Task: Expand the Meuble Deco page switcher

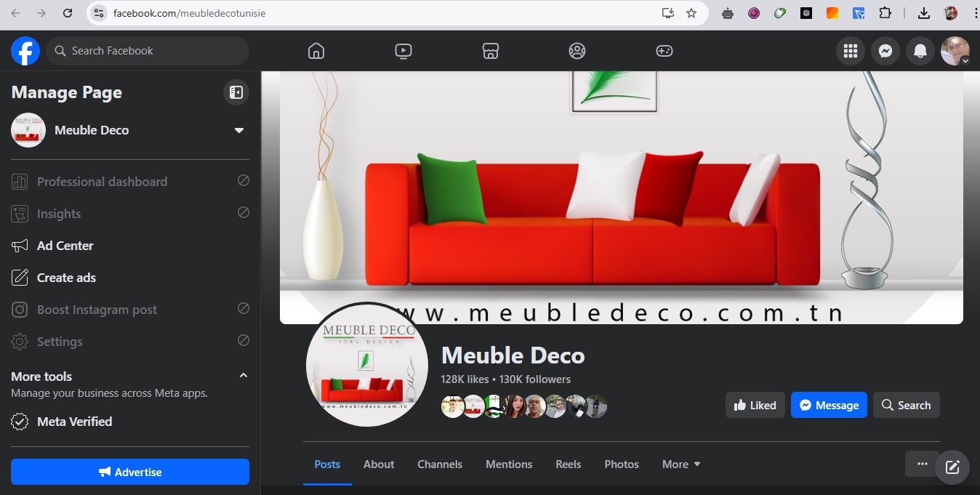Action: coord(238,130)
